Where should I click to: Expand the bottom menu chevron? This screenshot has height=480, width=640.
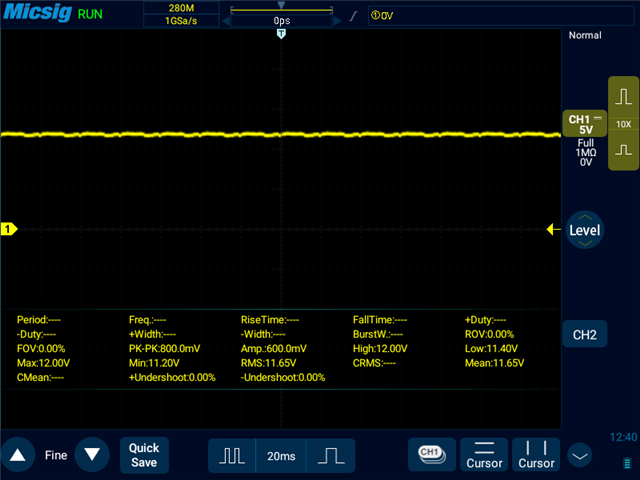tap(580, 456)
